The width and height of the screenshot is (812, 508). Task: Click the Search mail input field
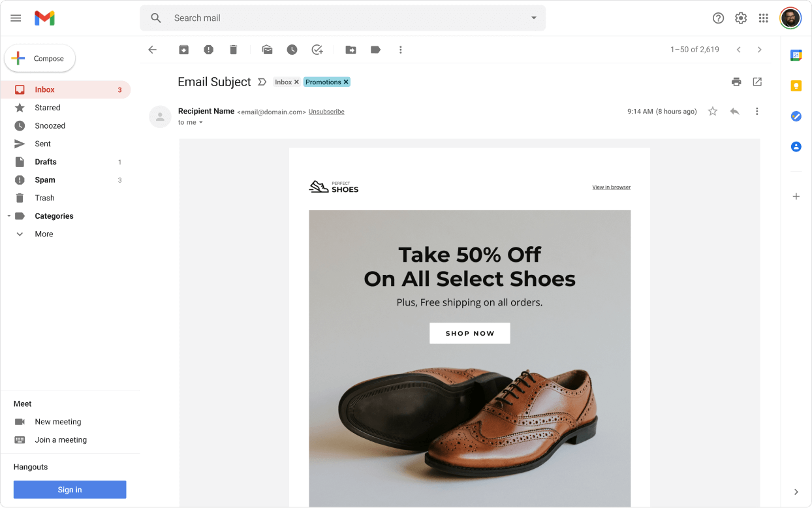click(x=326, y=18)
